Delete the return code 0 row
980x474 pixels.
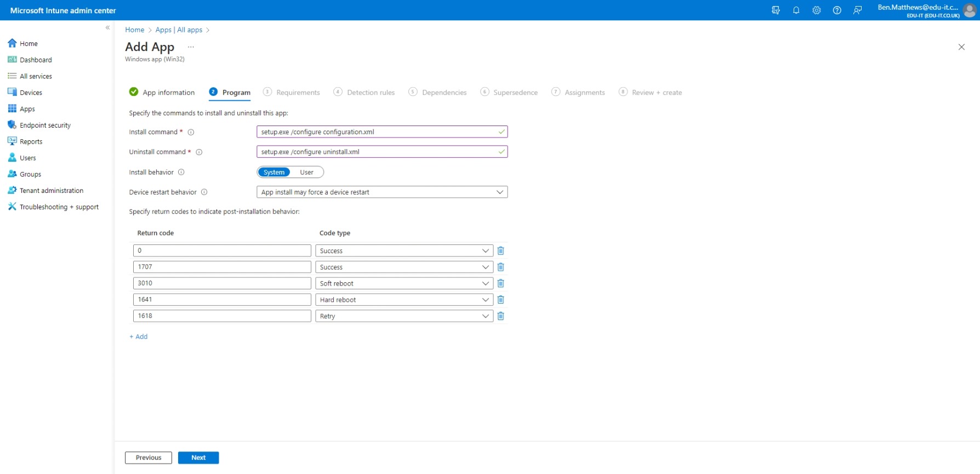tap(500, 250)
